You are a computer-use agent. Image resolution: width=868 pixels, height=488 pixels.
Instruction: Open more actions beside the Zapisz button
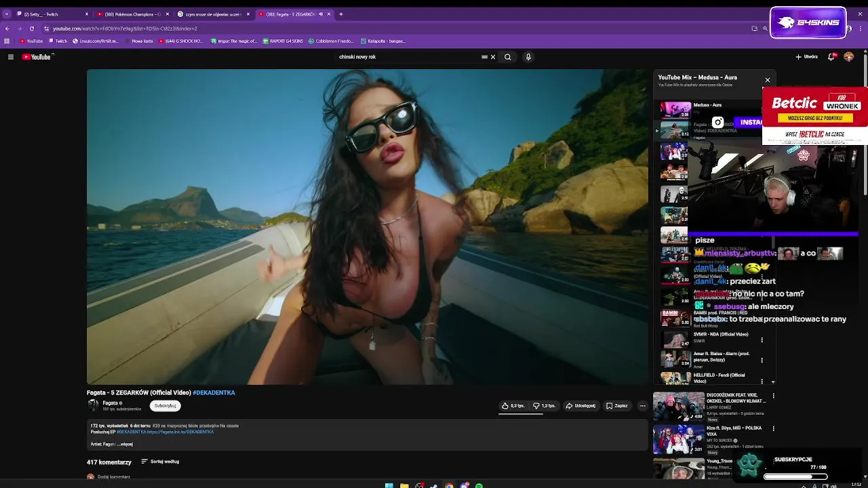tap(643, 406)
